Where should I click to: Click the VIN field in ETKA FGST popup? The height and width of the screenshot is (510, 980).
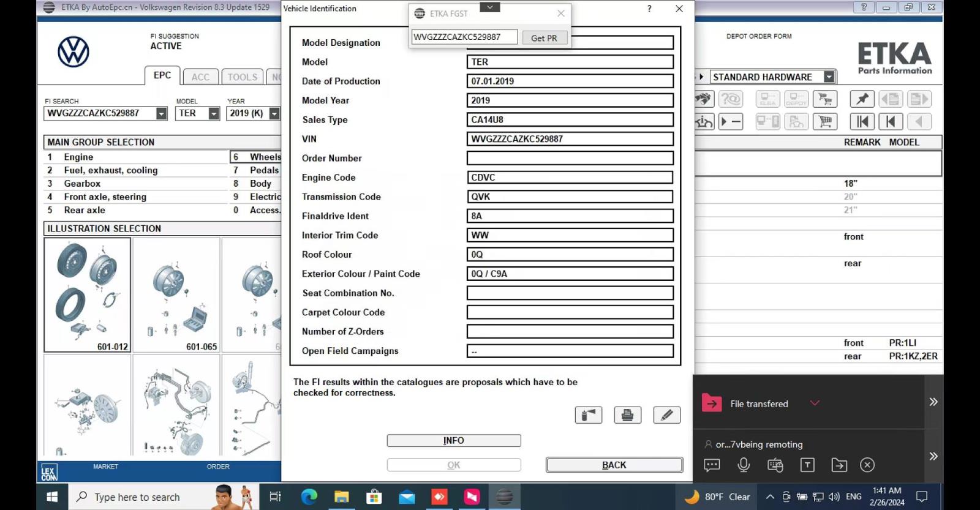(464, 37)
